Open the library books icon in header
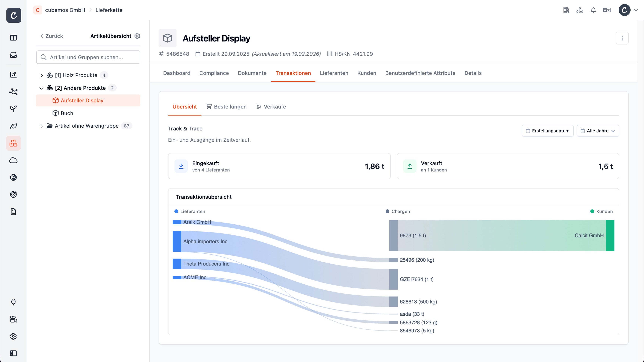This screenshot has height=362, width=644. click(566, 10)
